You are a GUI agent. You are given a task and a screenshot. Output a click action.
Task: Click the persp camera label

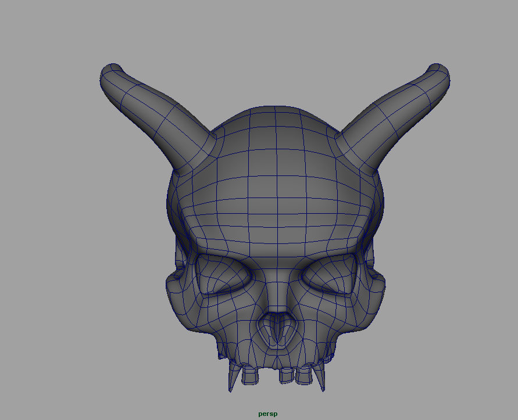pos(268,414)
